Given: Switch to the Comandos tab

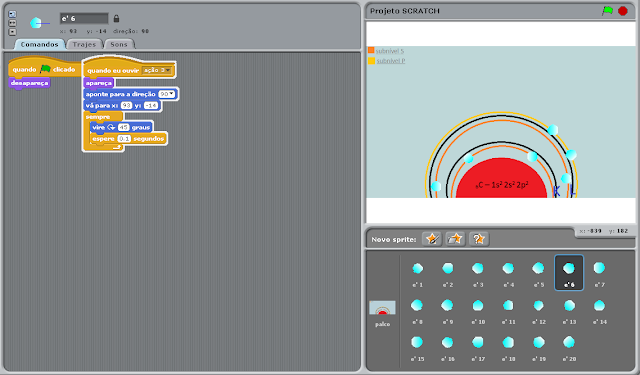Looking at the screenshot, I should click(40, 44).
